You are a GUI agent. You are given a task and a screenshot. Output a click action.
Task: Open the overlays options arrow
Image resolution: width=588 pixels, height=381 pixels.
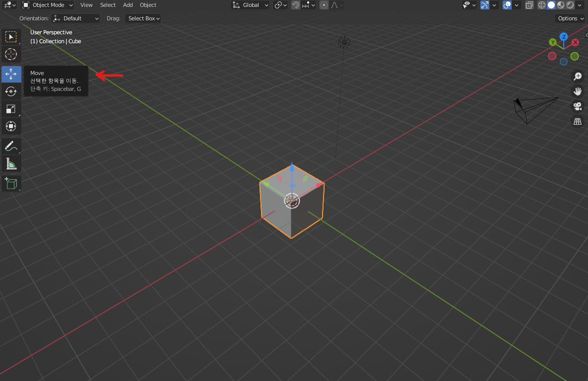[517, 5]
